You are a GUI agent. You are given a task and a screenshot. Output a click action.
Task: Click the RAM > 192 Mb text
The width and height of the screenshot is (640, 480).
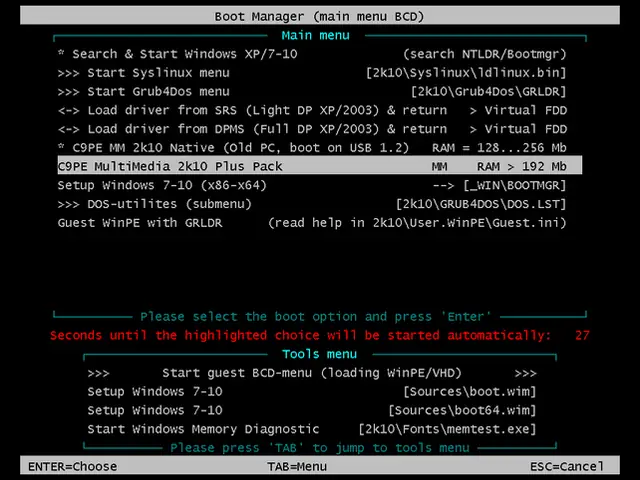click(x=522, y=167)
